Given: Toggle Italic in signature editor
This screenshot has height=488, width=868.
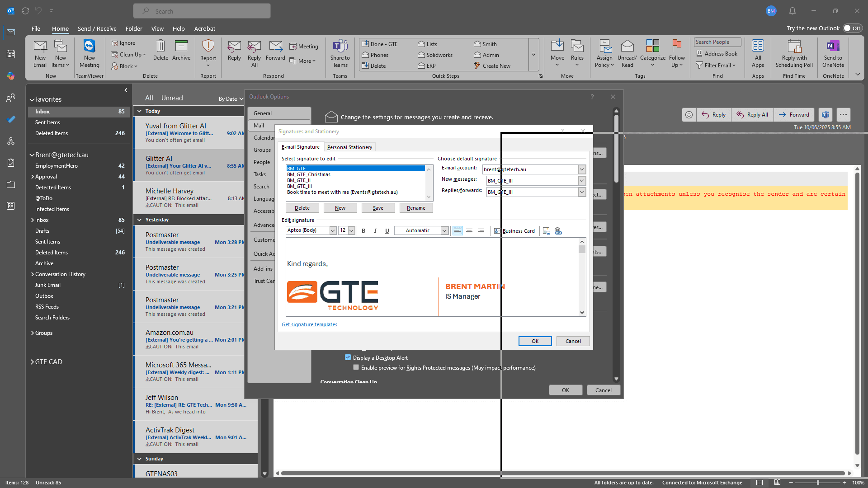Looking at the screenshot, I should 375,231.
